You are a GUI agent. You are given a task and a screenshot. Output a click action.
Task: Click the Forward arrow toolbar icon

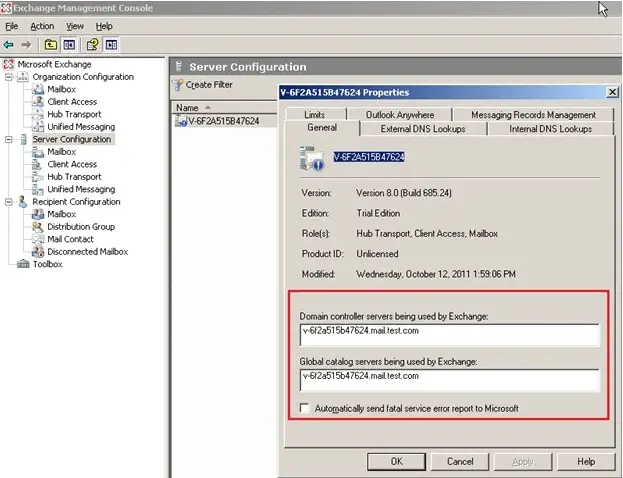click(x=26, y=45)
